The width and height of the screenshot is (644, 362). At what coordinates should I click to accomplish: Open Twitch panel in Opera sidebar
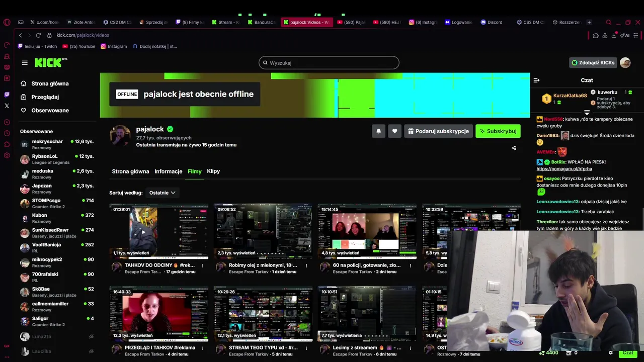(x=7, y=95)
